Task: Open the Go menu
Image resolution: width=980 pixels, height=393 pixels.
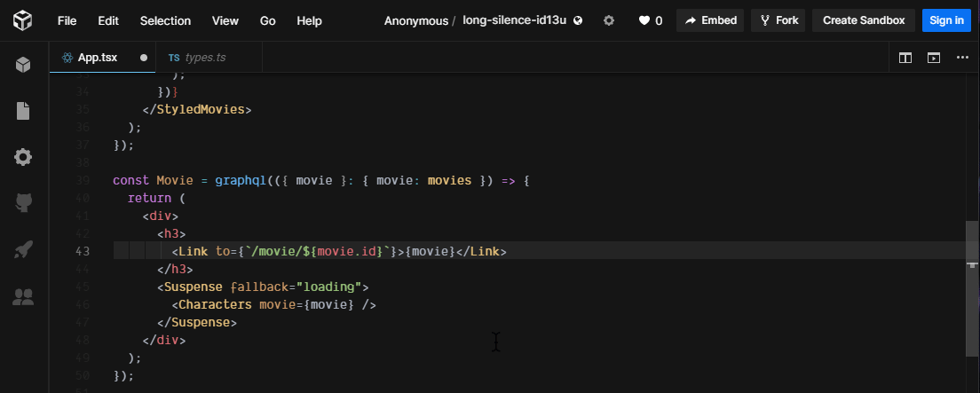Action: pyautogui.click(x=267, y=20)
